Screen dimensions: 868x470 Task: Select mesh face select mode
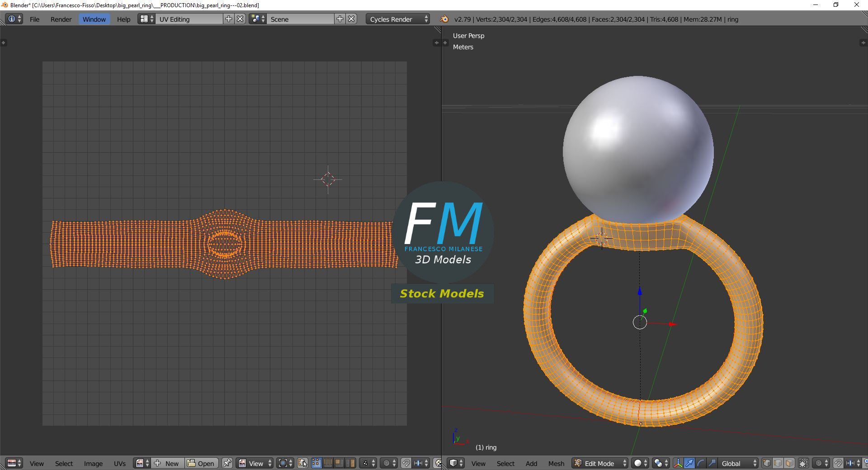coord(789,463)
